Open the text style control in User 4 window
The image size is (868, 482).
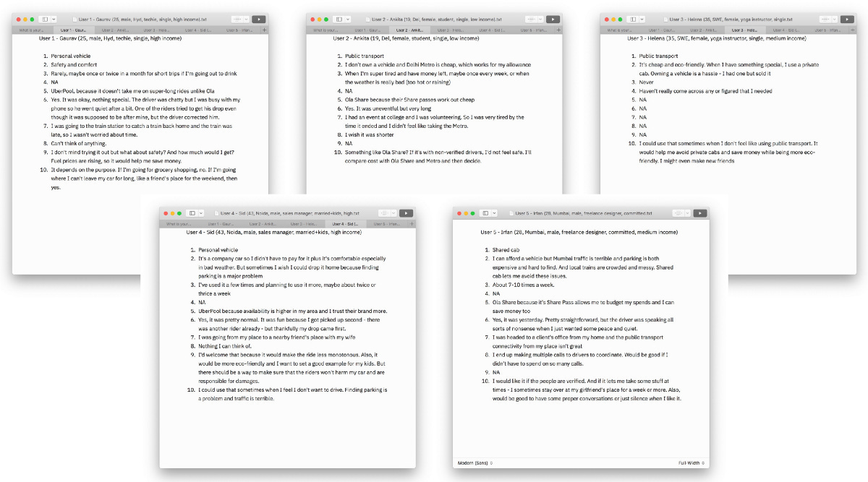click(387, 213)
